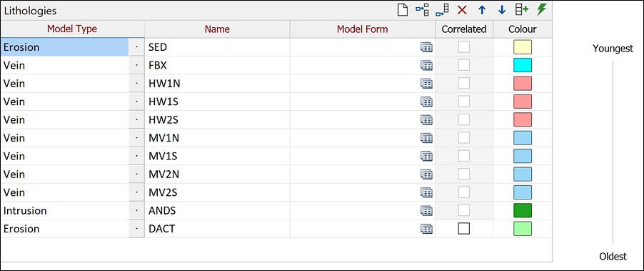This screenshot has height=271, width=644.
Task: Select the MV2S name cell
Action: (x=217, y=192)
